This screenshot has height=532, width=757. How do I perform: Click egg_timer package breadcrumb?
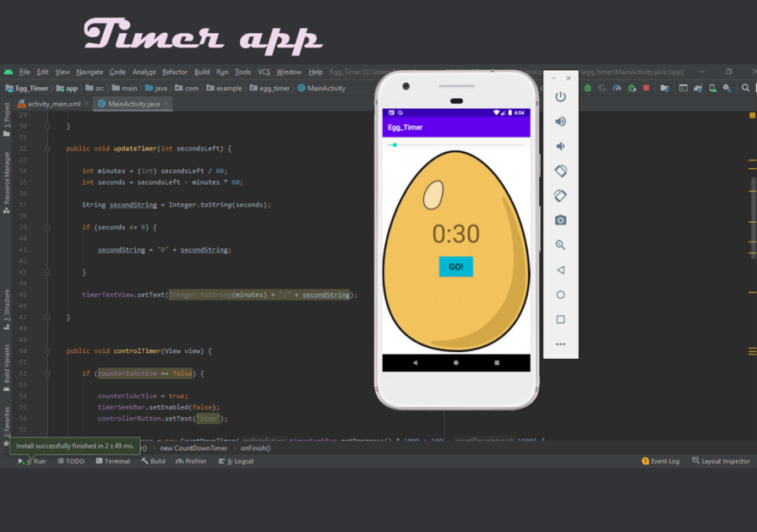[270, 88]
